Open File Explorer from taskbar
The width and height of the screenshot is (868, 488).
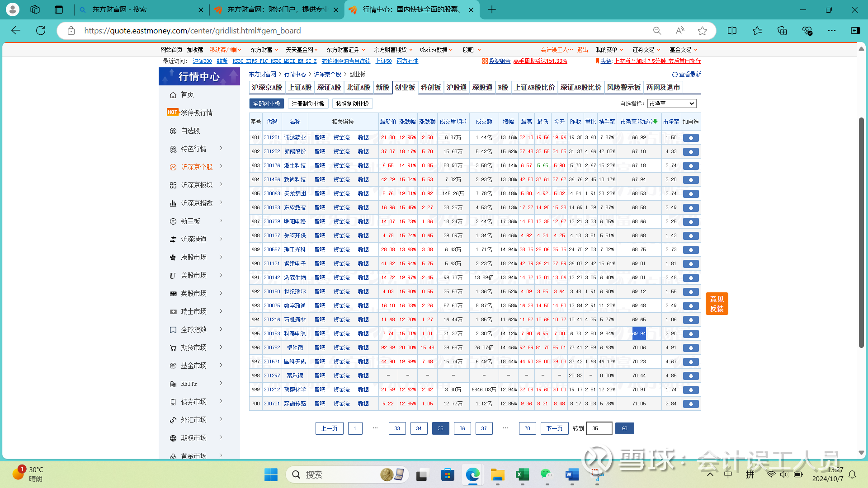pos(497,475)
